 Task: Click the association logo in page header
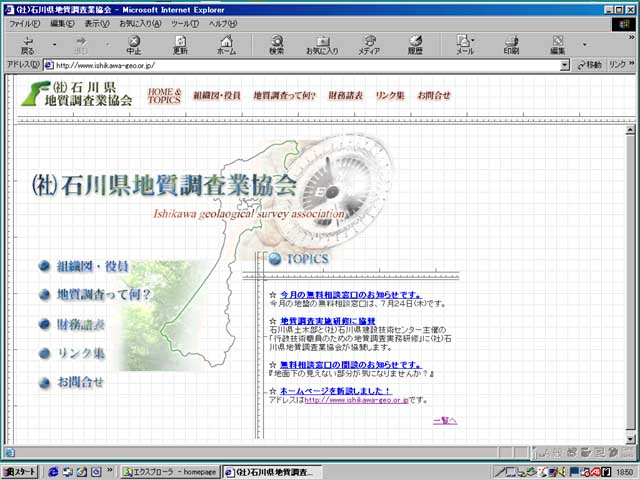[76, 94]
